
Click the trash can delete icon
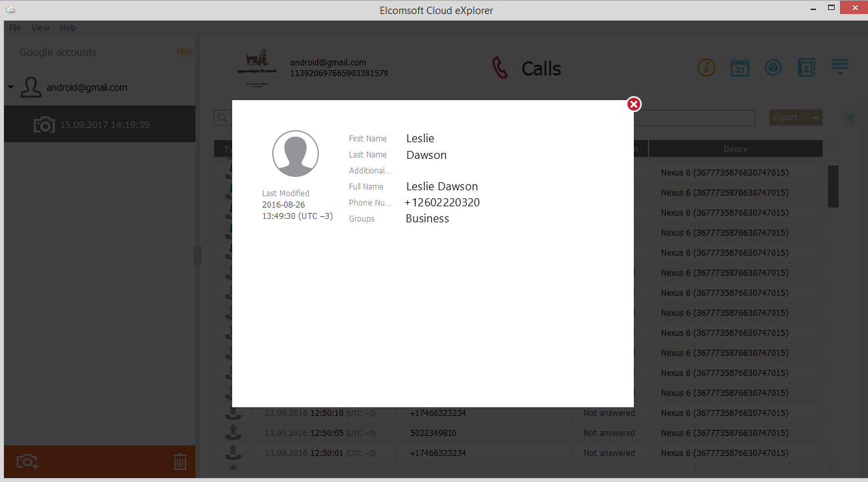click(180, 461)
